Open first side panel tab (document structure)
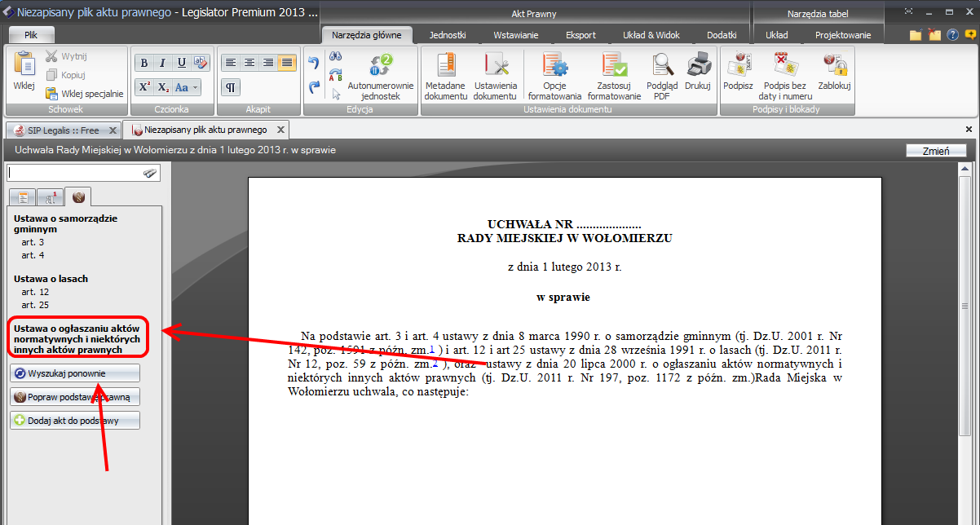The height and width of the screenshot is (525, 980). [x=23, y=196]
